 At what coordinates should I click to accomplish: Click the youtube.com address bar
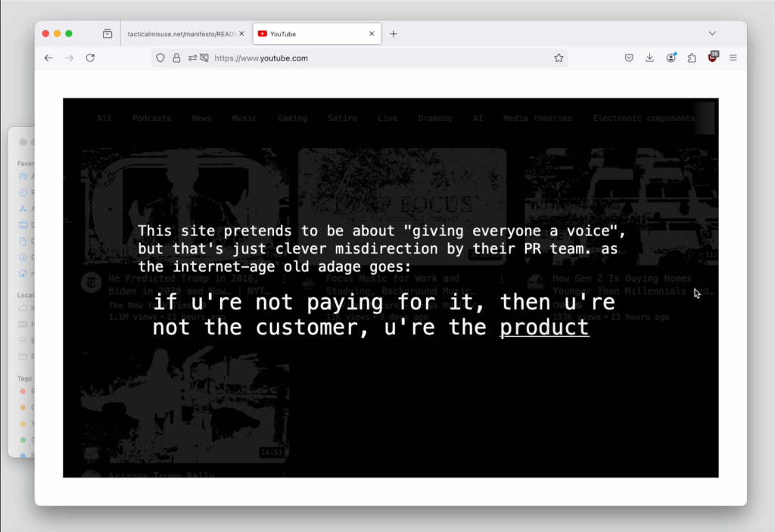coord(378,58)
